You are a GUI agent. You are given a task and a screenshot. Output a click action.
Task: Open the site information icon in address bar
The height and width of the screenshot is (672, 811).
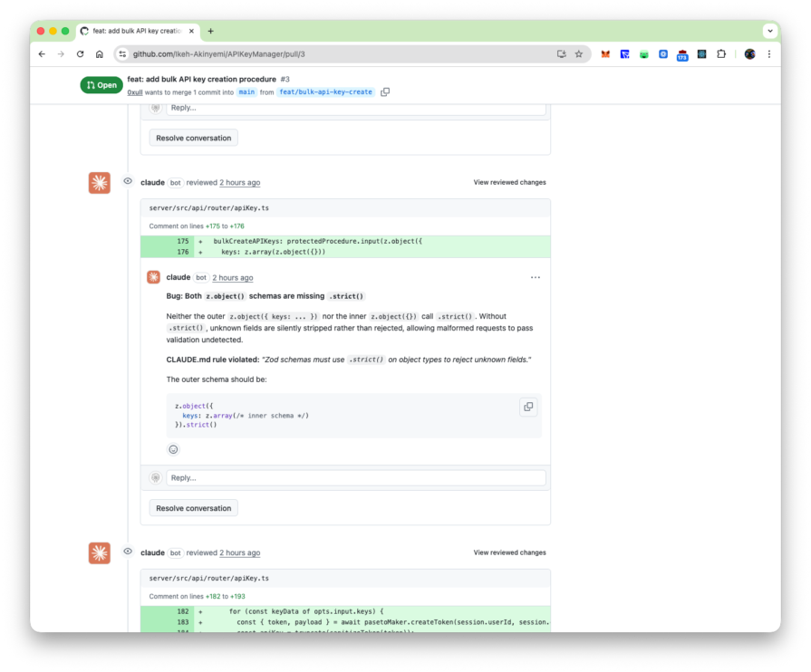click(123, 54)
